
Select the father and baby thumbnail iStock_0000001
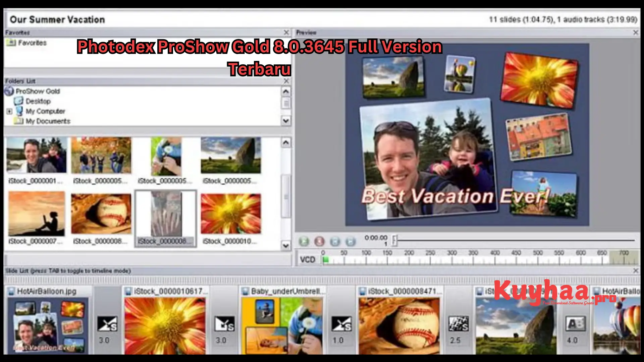36,160
